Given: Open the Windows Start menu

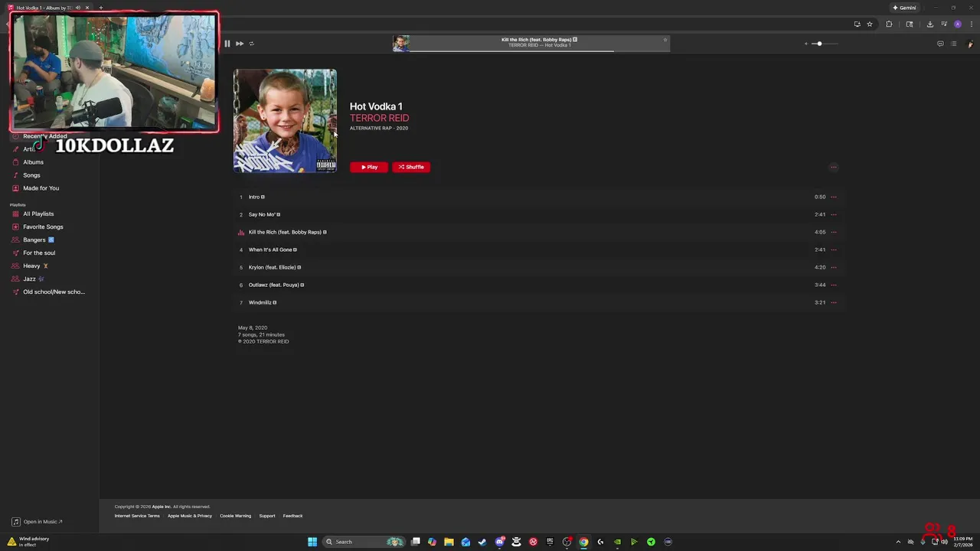Looking at the screenshot, I should [312, 542].
